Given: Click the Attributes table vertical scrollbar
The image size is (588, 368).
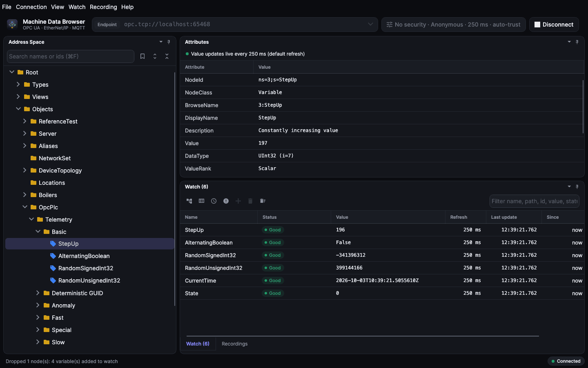Looking at the screenshot, I should click(x=583, y=106).
